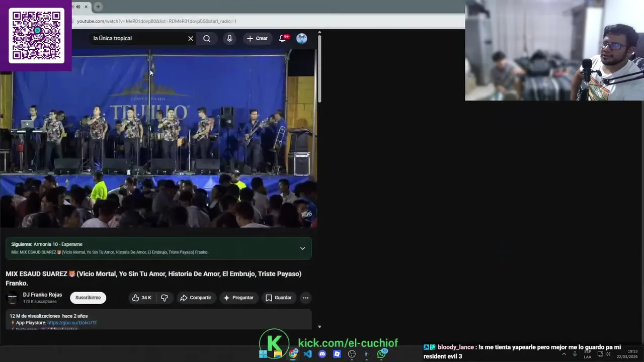The height and width of the screenshot is (362, 644).
Task: Click '12 M de visualizaciones' description text
Action: tap(35, 316)
